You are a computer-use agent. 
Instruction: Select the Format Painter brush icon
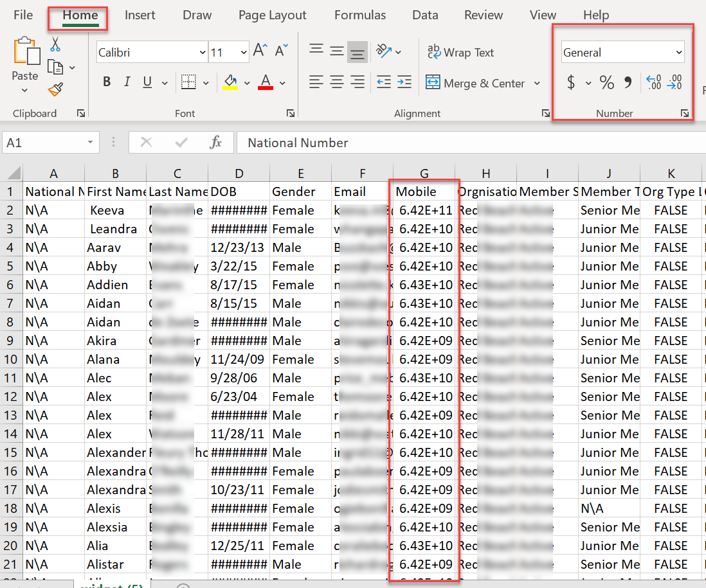pyautogui.click(x=55, y=89)
